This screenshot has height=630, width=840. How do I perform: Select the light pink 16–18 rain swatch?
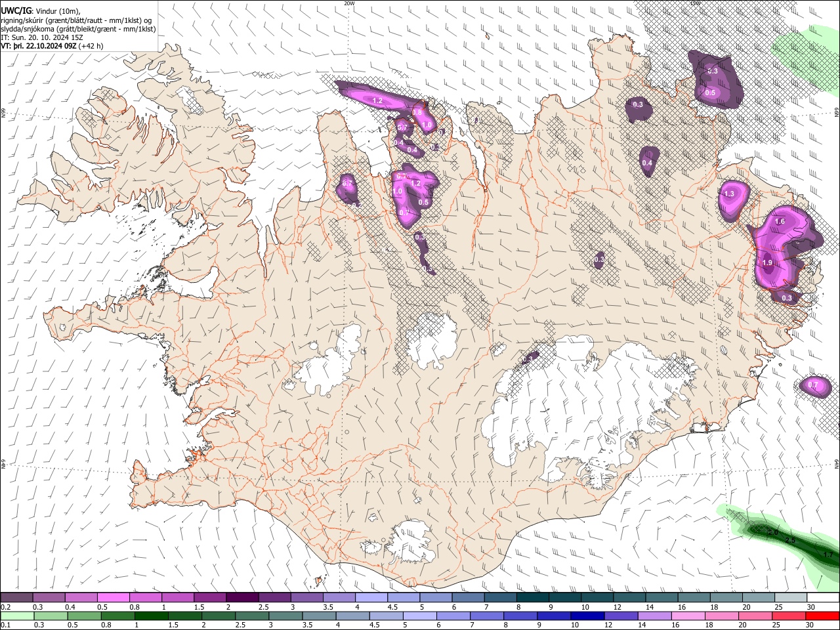(688, 616)
